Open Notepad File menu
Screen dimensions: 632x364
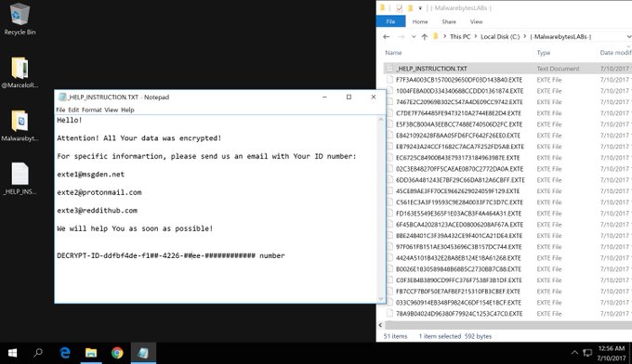(60, 110)
